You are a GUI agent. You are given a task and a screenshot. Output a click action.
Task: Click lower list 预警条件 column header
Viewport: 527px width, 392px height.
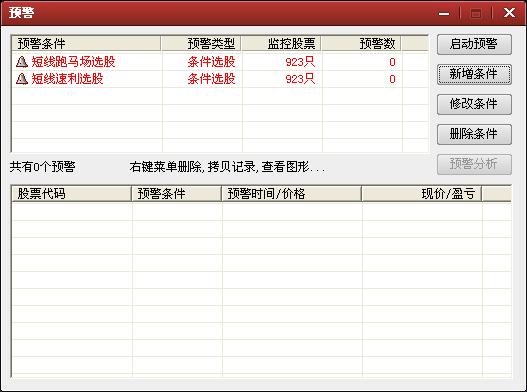click(x=176, y=194)
